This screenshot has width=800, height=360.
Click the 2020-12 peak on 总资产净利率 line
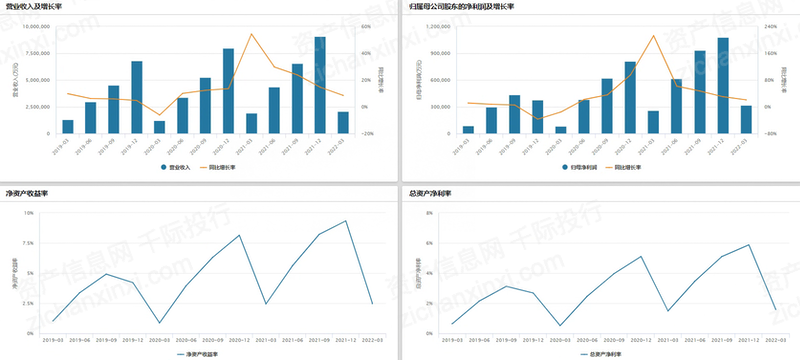pyautogui.click(x=641, y=256)
